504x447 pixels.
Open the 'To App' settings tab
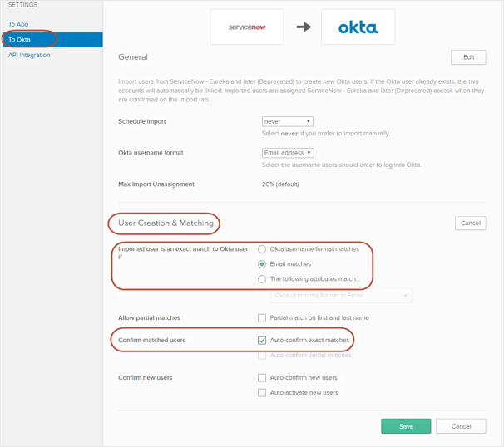pyautogui.click(x=18, y=24)
